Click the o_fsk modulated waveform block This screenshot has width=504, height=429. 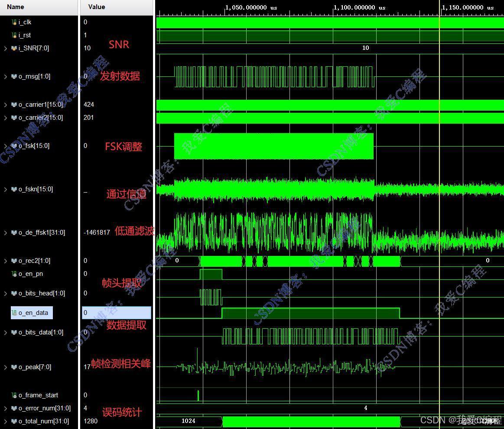pos(274,146)
